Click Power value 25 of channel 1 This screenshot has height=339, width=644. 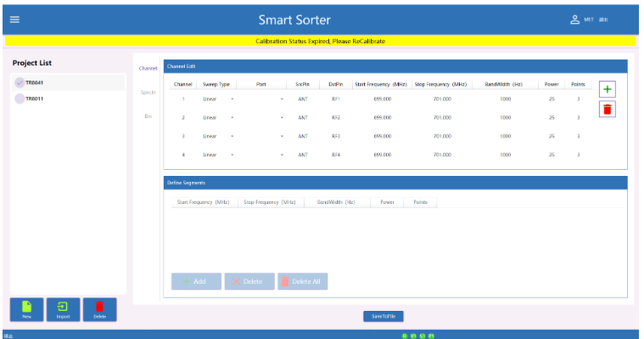pyautogui.click(x=552, y=99)
